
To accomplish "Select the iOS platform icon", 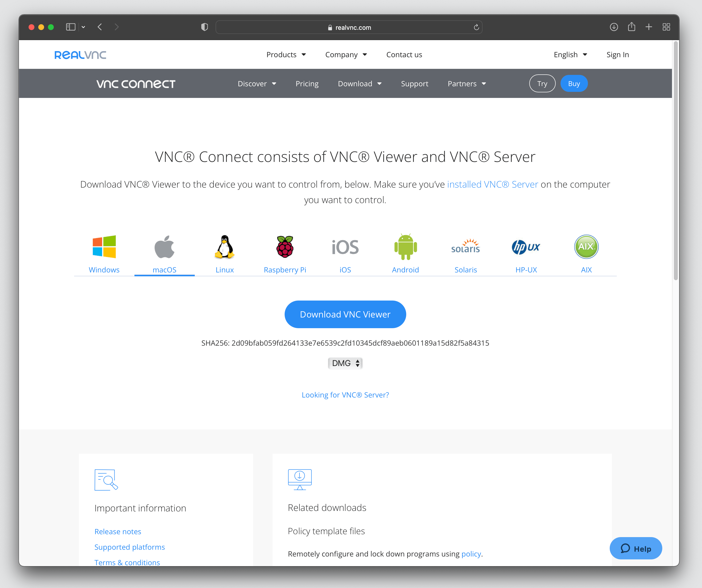I will [345, 247].
